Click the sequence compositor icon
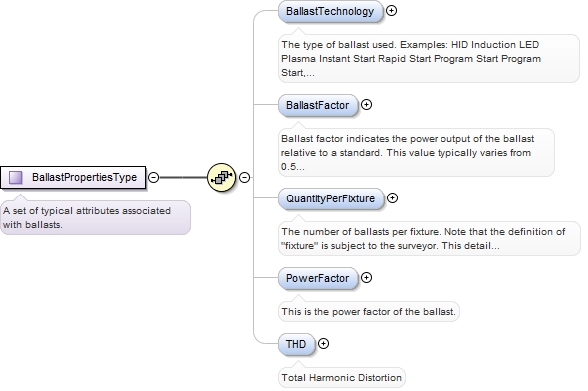 (221, 177)
